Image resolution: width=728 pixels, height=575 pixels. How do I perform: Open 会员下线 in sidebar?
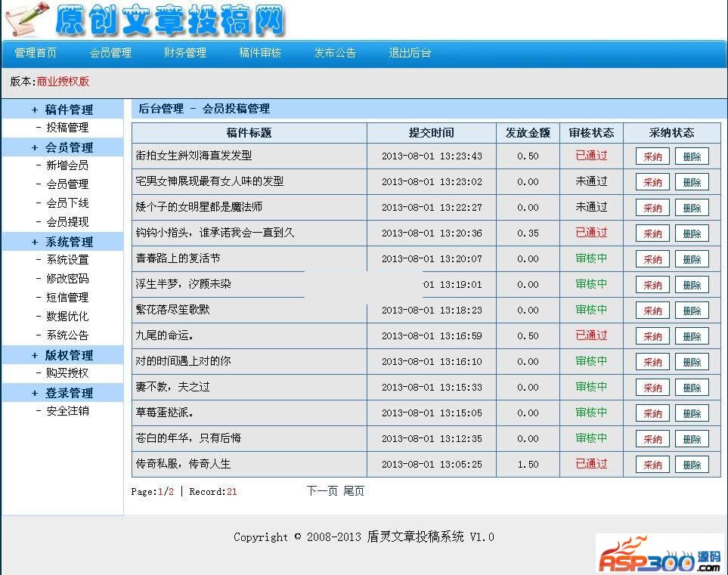(x=67, y=202)
